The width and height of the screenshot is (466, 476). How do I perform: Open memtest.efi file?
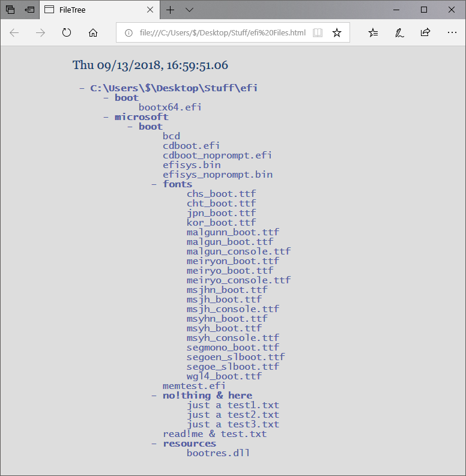(194, 386)
